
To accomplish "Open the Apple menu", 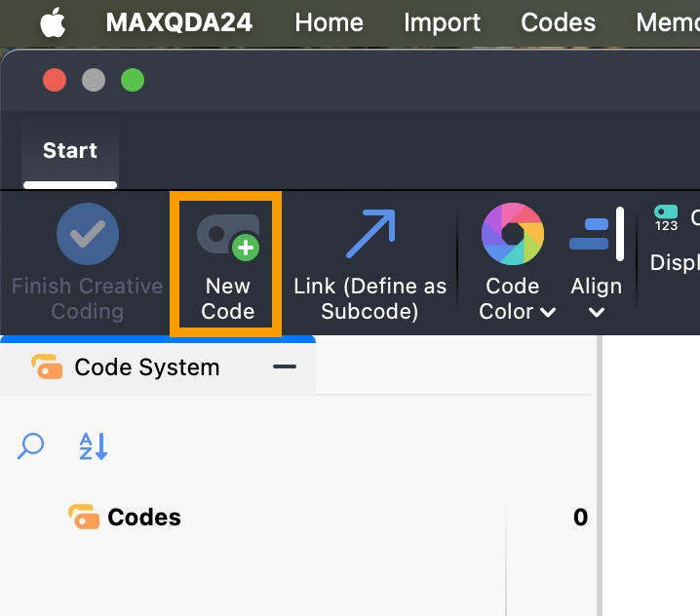I will click(53, 22).
